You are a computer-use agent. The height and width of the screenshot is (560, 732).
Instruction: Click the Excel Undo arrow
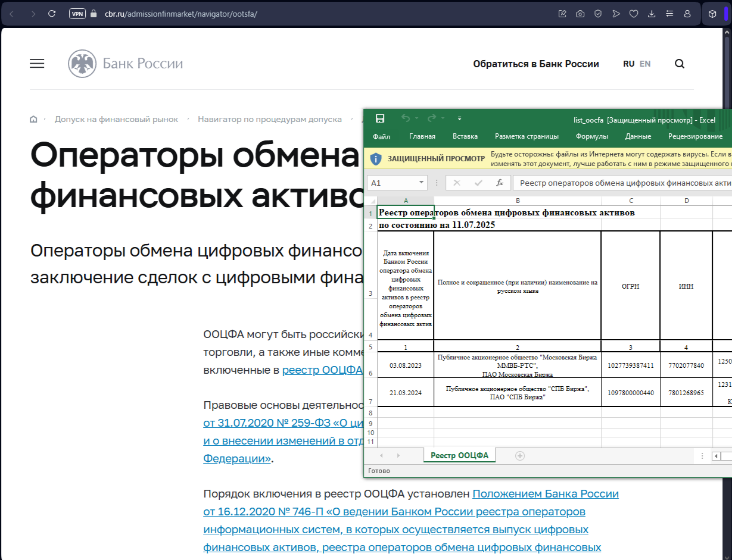(406, 118)
